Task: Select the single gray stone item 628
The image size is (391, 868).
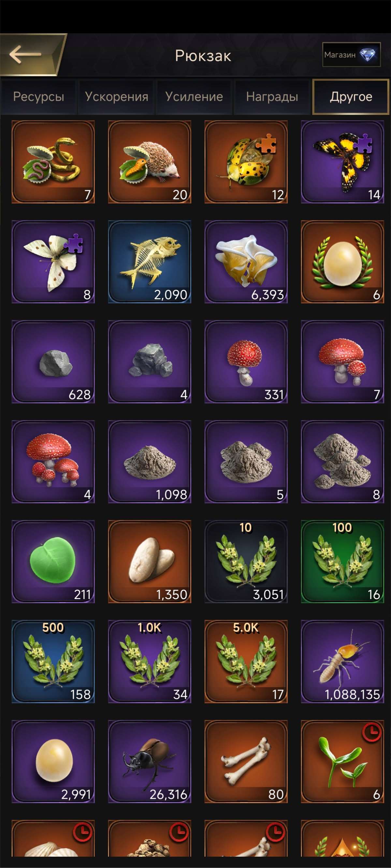Action: click(53, 362)
